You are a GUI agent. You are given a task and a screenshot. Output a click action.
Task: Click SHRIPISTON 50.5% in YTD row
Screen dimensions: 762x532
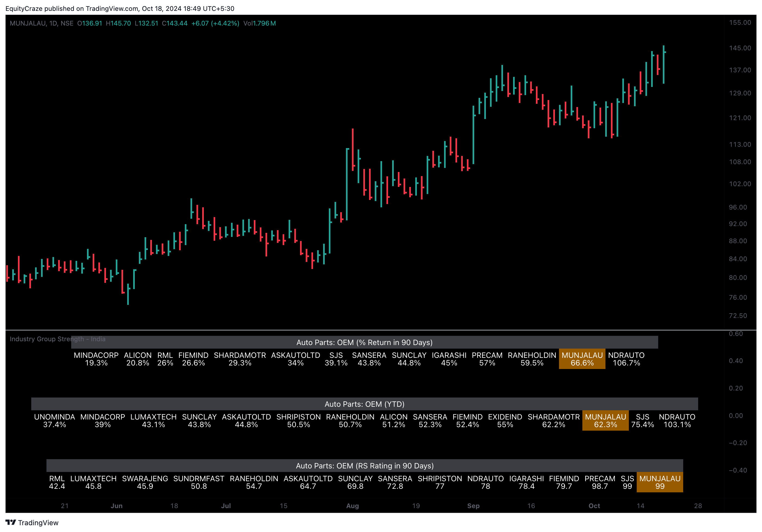coord(299,421)
